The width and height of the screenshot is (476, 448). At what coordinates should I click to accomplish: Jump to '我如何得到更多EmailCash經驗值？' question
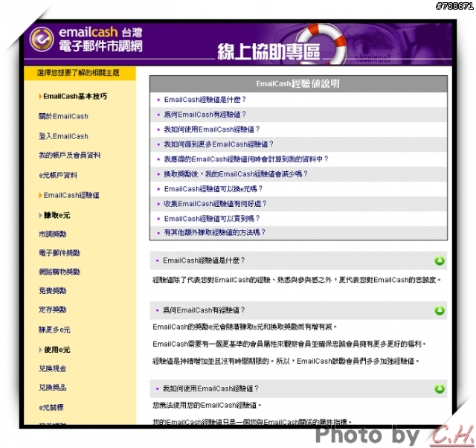pyautogui.click(x=219, y=144)
